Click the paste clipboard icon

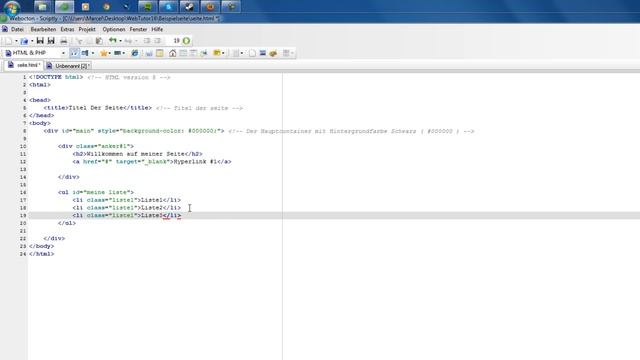[99, 41]
